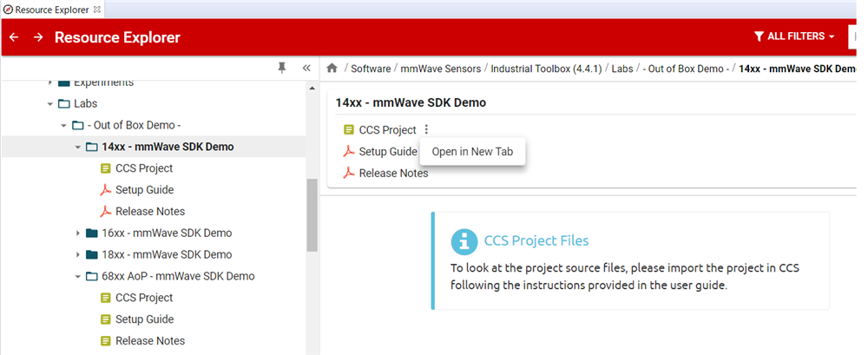Viewport: 868px width, 355px height.
Task: Go to the home breadcrumb icon
Action: pos(332,68)
